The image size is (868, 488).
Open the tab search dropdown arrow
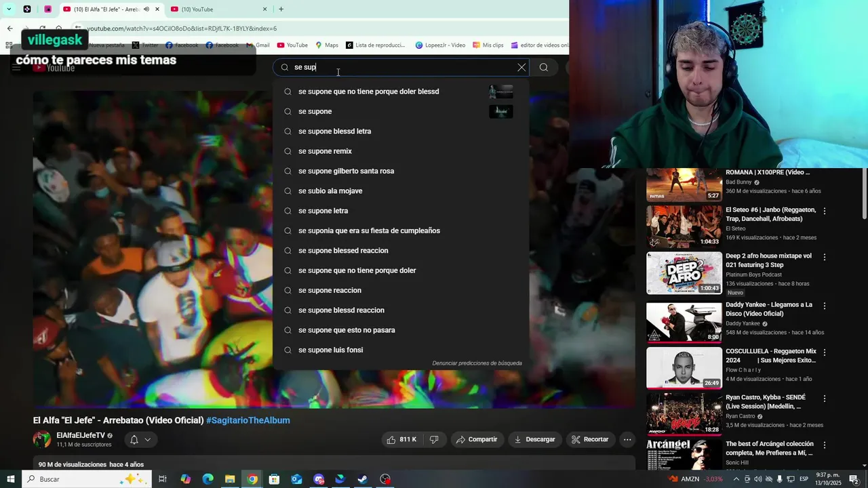point(9,9)
